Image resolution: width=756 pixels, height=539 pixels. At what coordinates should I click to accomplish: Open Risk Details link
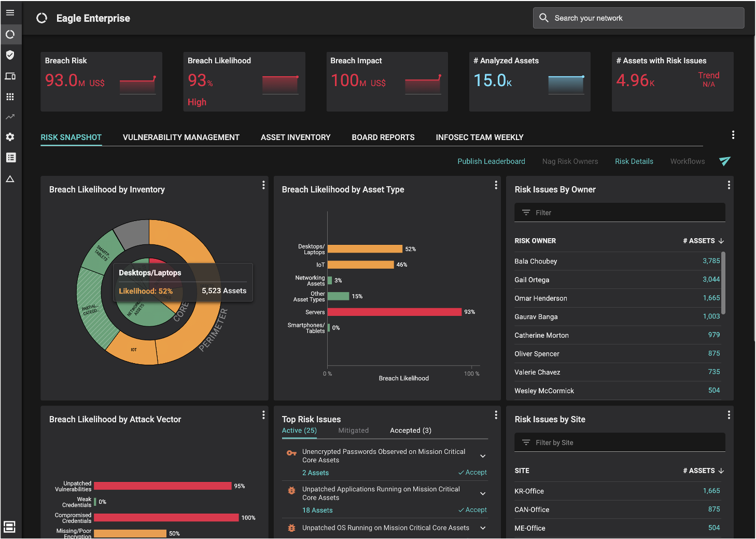point(634,161)
